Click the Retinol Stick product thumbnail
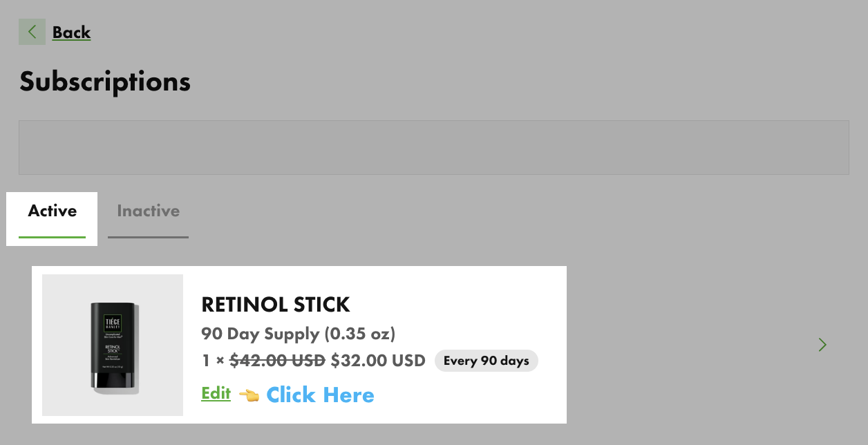868x445 pixels. [113, 345]
